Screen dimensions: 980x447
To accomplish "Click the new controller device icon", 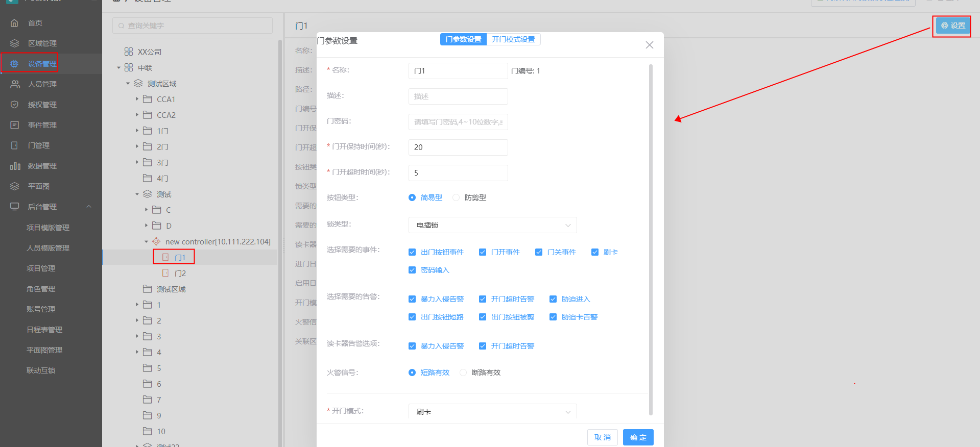I will coord(156,241).
